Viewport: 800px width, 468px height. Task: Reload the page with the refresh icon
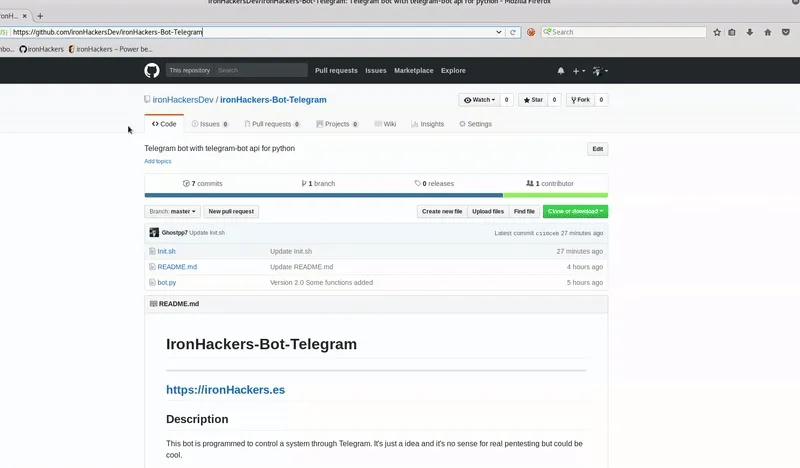click(514, 32)
